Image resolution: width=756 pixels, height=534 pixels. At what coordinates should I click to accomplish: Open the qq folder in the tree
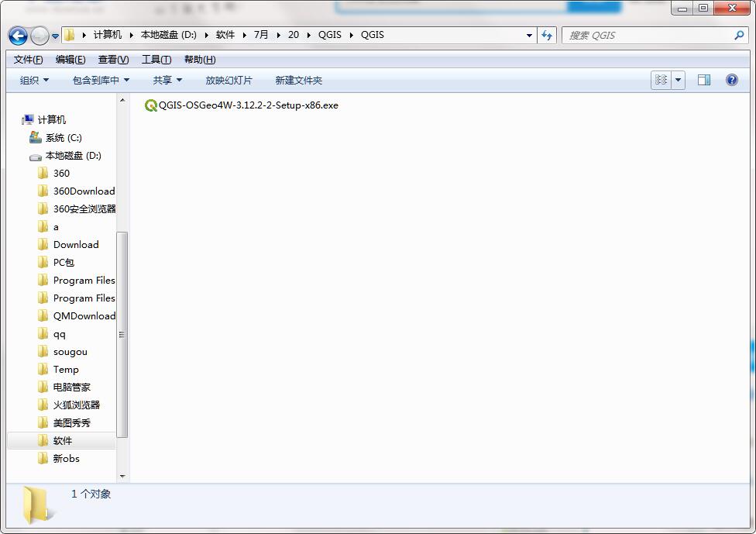click(60, 334)
